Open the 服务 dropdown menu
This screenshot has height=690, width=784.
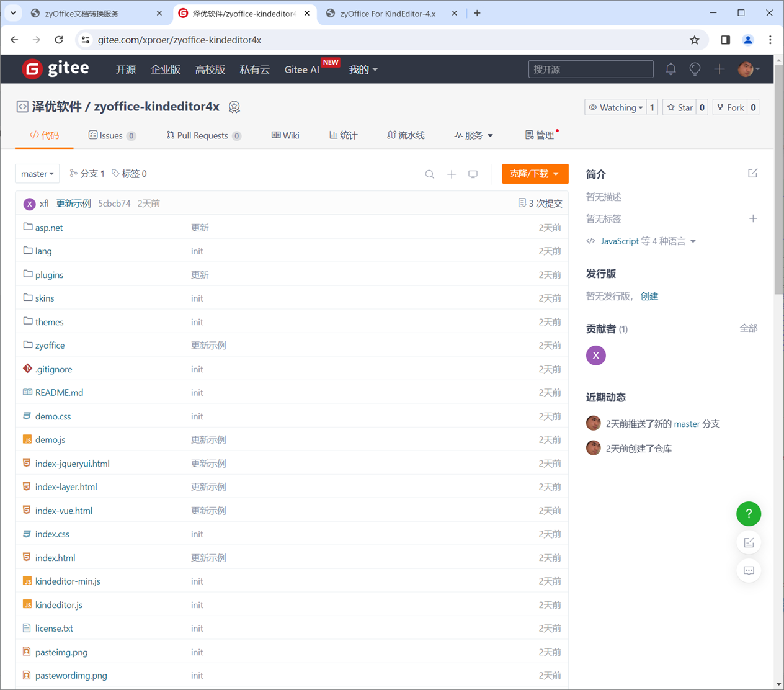[x=474, y=135]
